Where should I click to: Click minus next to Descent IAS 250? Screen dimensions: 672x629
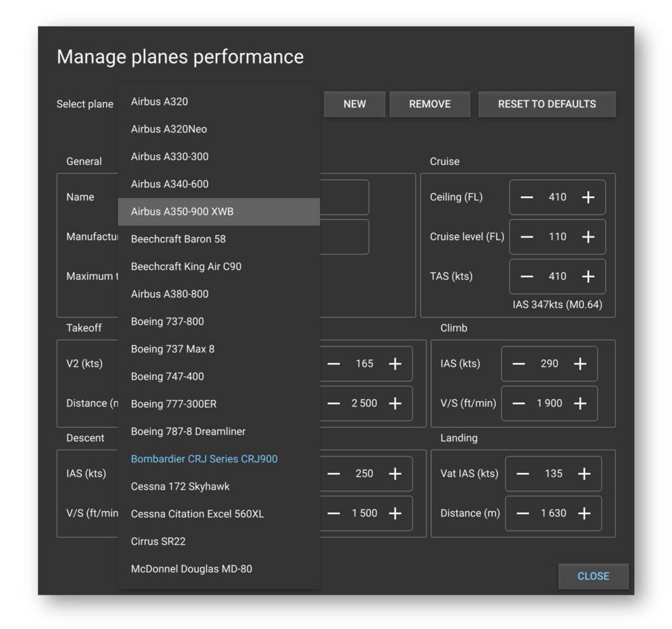click(x=333, y=473)
